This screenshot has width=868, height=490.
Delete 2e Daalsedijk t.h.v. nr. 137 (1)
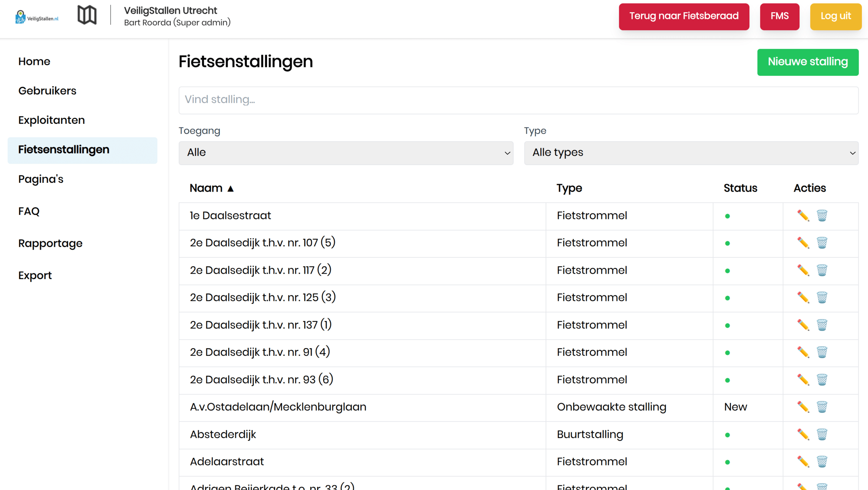(822, 325)
